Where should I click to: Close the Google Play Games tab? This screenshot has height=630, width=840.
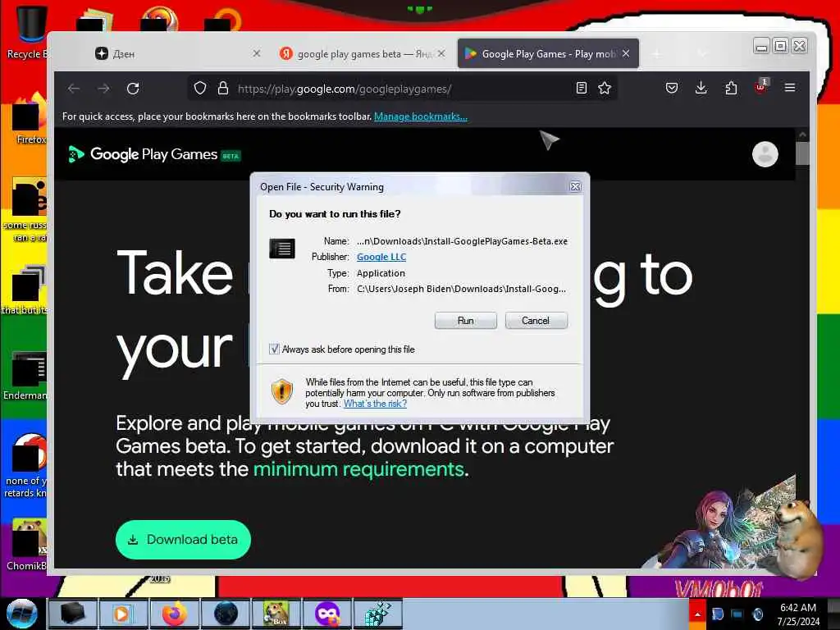[626, 53]
